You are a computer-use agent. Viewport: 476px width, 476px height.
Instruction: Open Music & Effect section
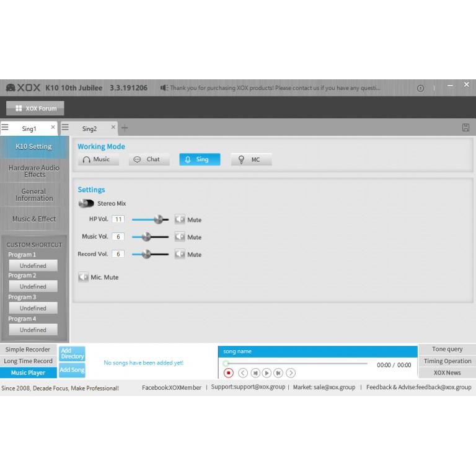pyautogui.click(x=34, y=219)
